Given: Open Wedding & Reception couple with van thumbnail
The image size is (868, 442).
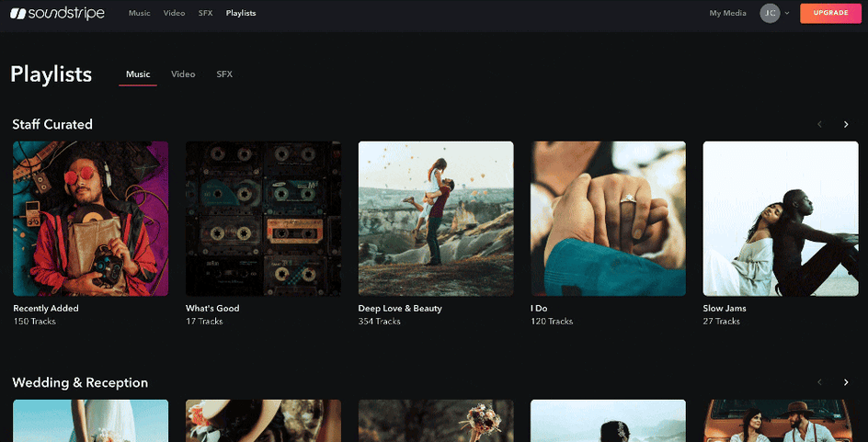Looking at the screenshot, I should coord(781,421).
